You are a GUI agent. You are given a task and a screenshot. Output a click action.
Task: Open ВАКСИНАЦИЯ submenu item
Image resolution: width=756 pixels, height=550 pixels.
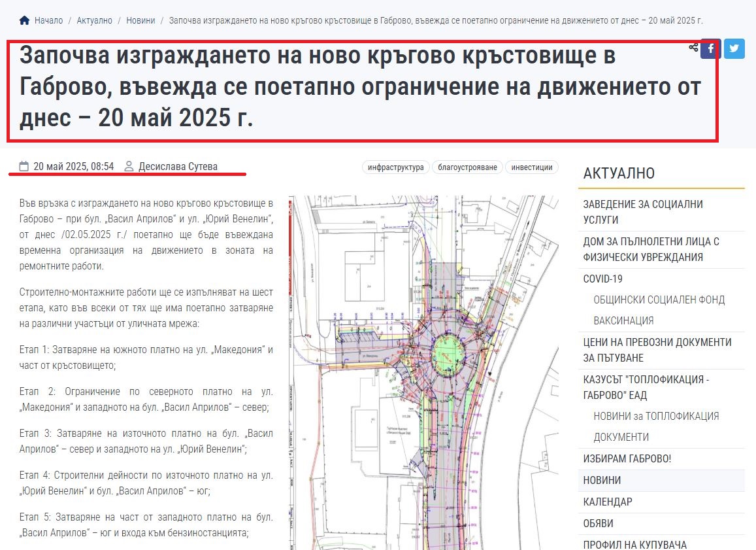623,321
